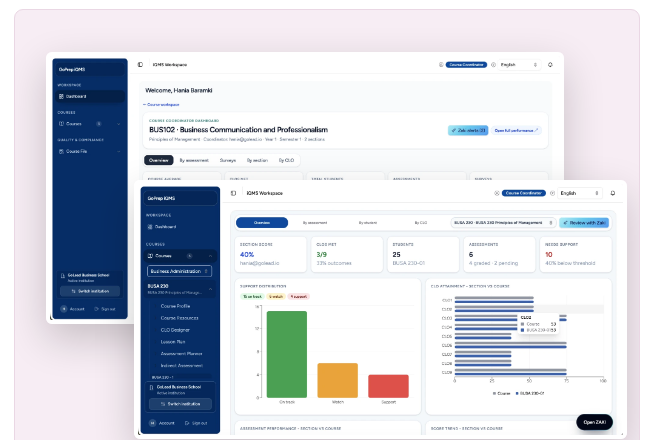The width and height of the screenshot is (660, 440).
Task: Click Course Coordinator badge in front window
Action: click(524, 193)
